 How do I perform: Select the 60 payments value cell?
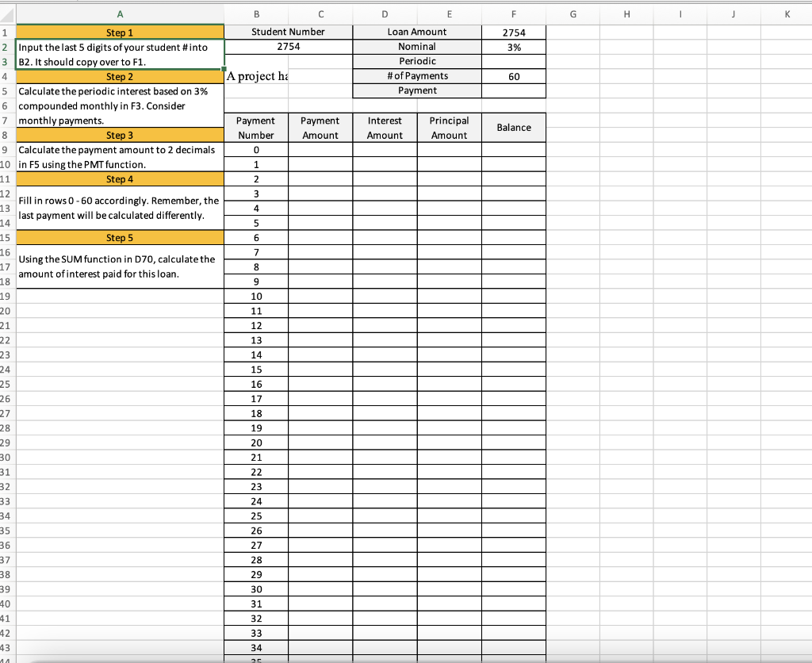point(514,76)
